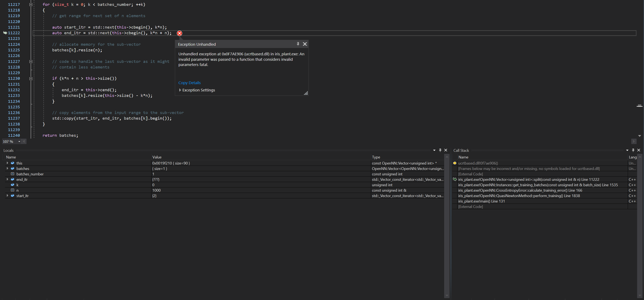Pin the Locals panel
Screen dimensions: 644x300
[440, 150]
